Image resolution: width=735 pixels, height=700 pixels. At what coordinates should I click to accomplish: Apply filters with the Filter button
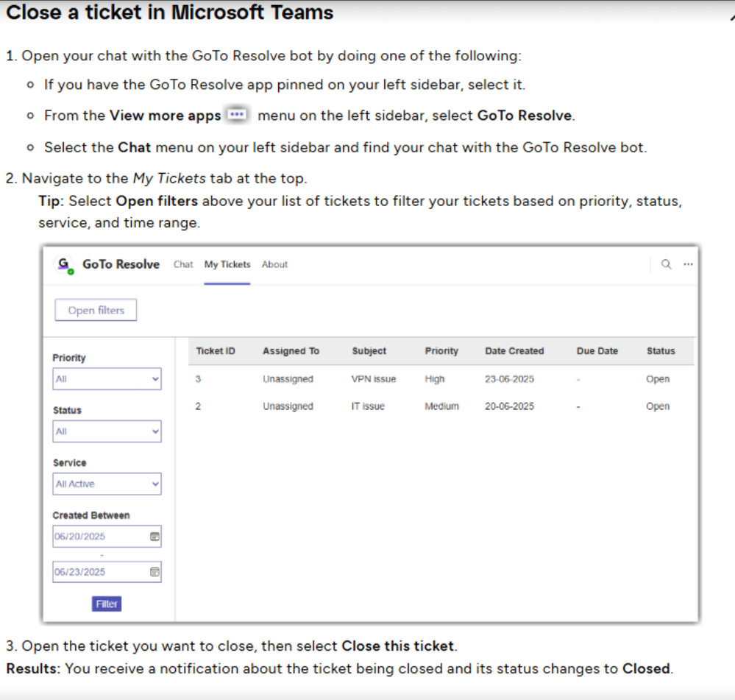tap(107, 604)
